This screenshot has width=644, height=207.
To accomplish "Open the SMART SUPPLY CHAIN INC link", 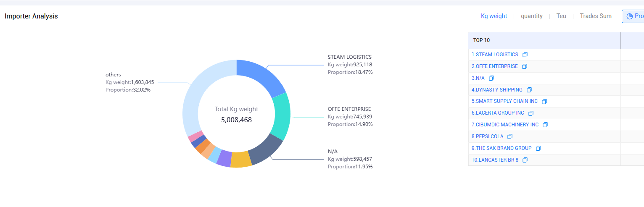I will (504, 101).
